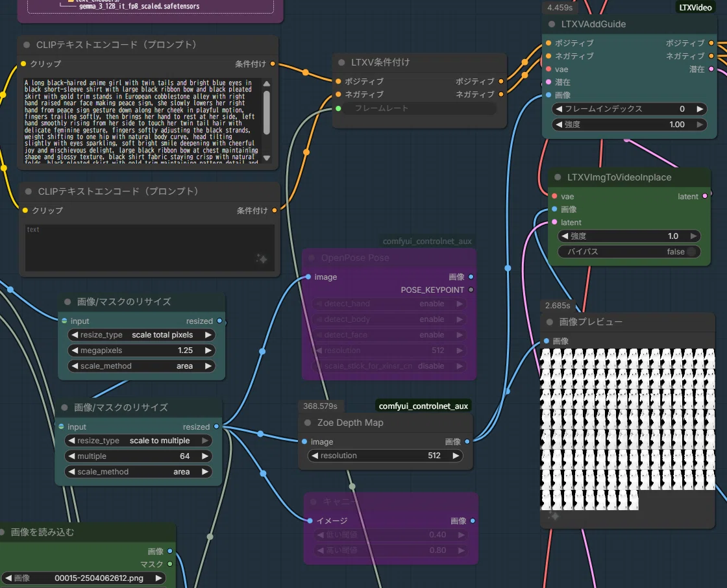Open lower resize node scale_method area dropdown
The width and height of the screenshot is (727, 588).
(x=138, y=472)
